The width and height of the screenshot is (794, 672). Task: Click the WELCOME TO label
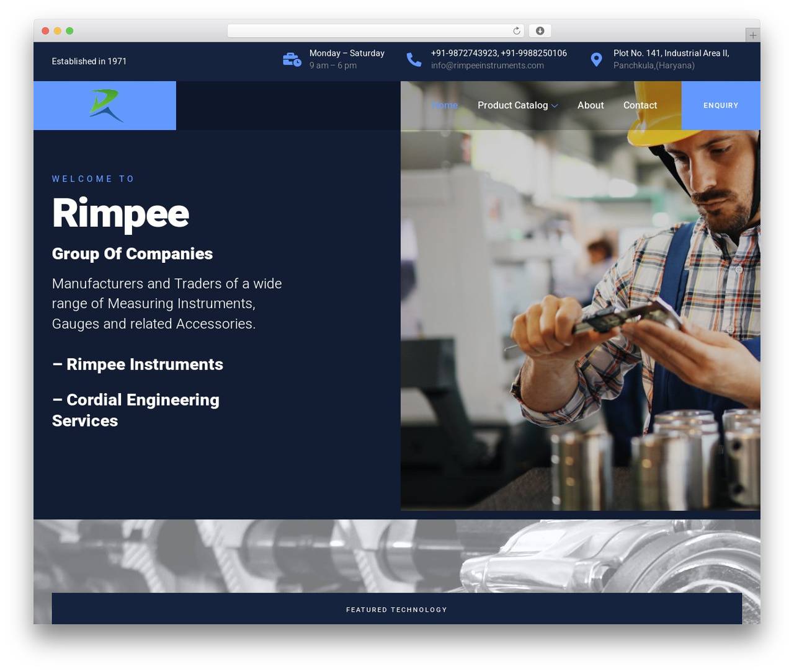point(94,179)
